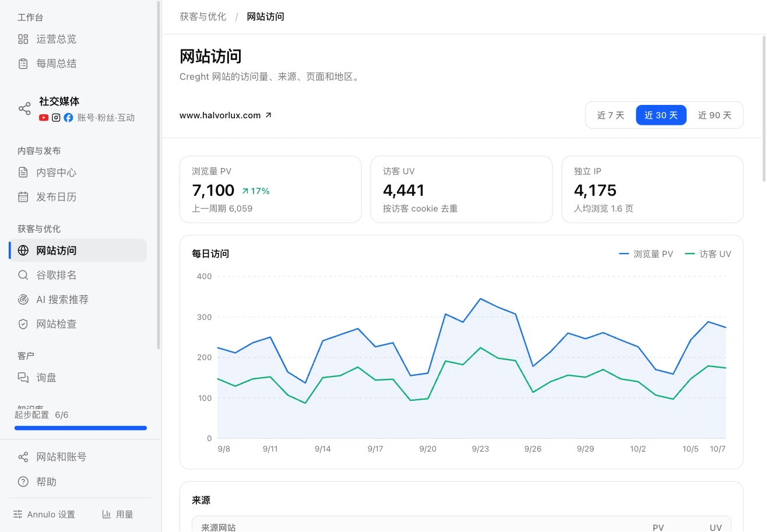Click the Annulo 设置 sliders icon
Viewport: 767px width, 532px height.
[18, 515]
